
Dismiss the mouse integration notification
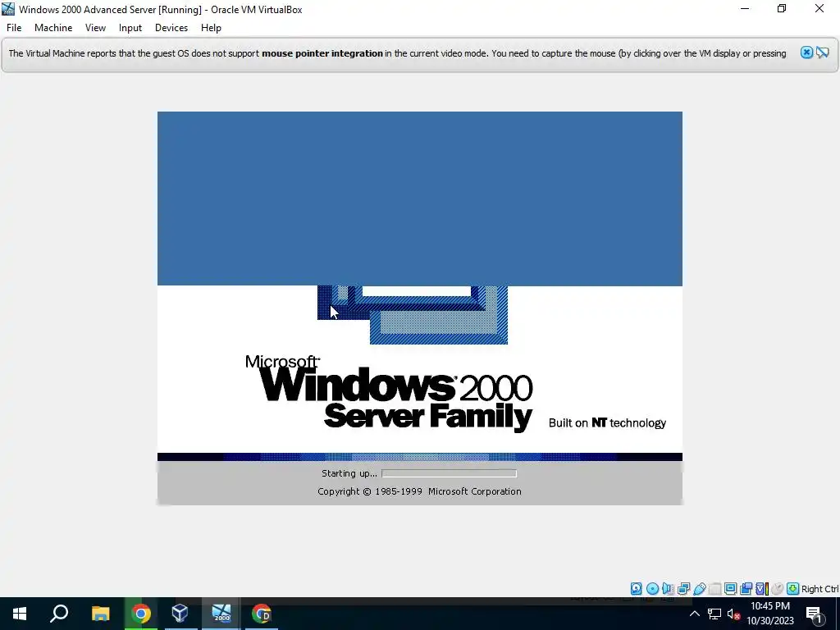[806, 52]
